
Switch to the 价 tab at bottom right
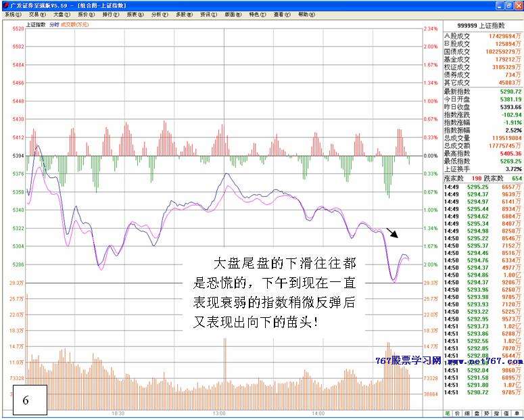pos(458,414)
